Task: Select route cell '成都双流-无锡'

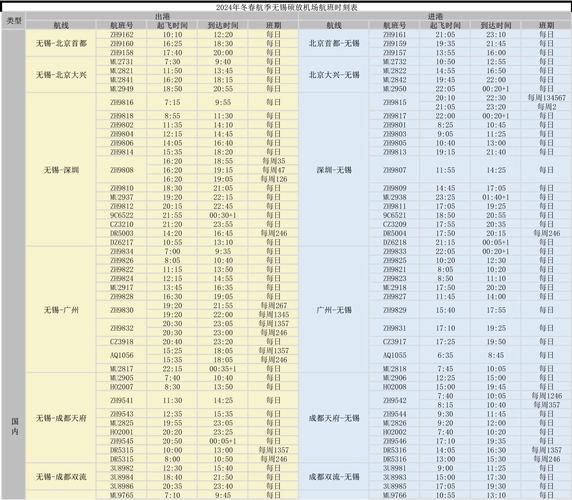Action: tap(334, 477)
